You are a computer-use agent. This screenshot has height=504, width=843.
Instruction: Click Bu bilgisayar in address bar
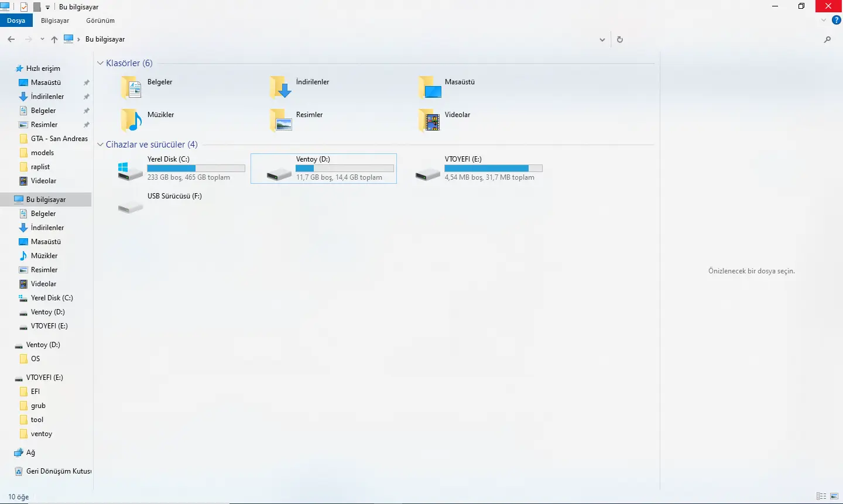[105, 39]
